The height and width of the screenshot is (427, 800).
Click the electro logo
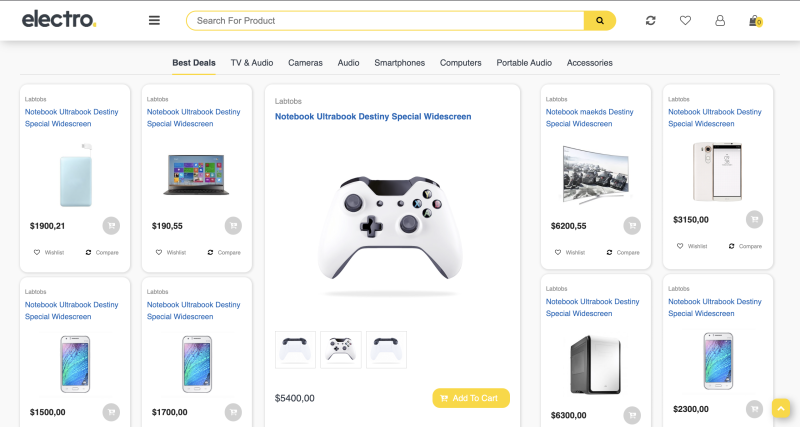click(59, 19)
